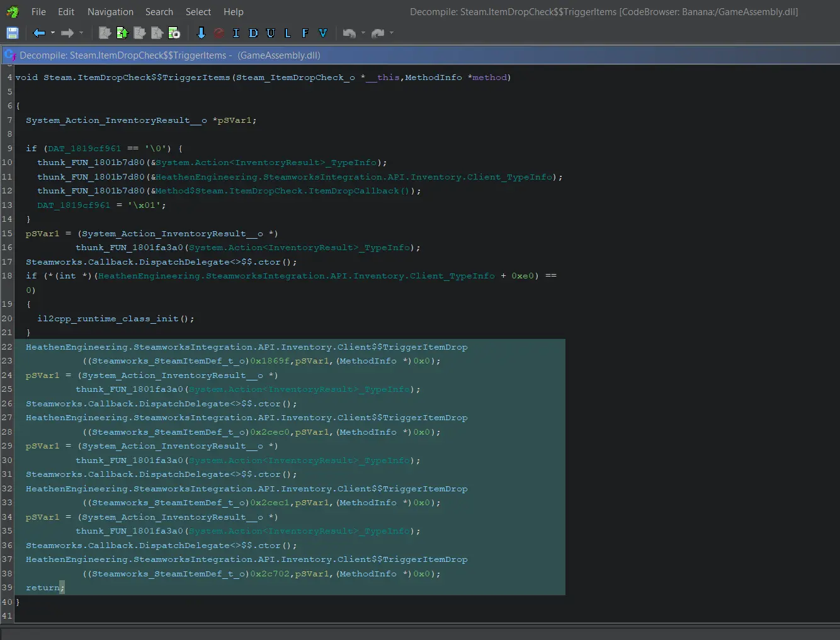Click the Cf decompiler icon in the panel header
840x640 pixels.
pyautogui.click(x=11, y=55)
